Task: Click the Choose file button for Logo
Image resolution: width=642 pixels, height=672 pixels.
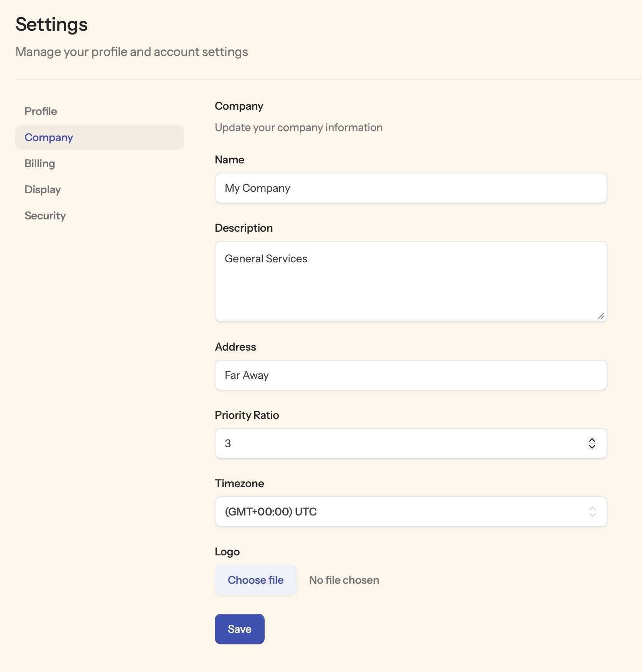Action: 256,580
